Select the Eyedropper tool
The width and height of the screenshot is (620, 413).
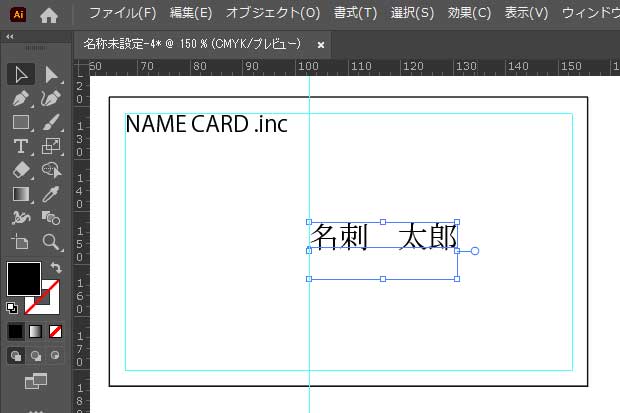[x=51, y=194]
